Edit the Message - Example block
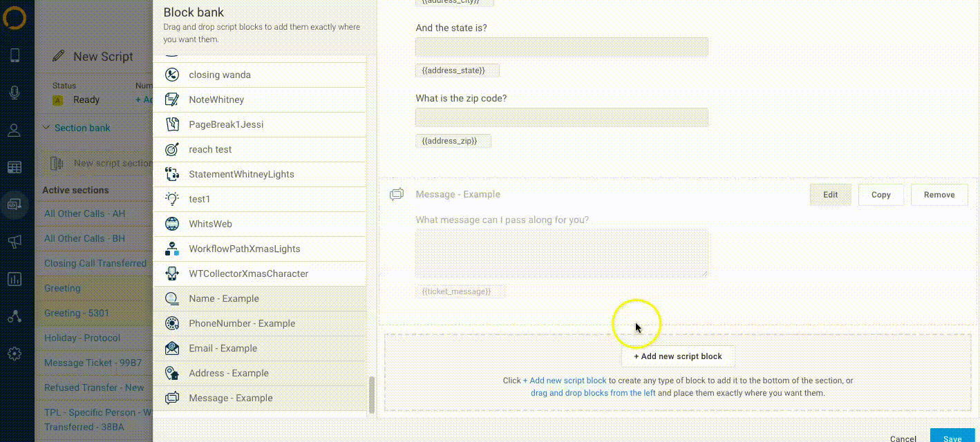 830,195
